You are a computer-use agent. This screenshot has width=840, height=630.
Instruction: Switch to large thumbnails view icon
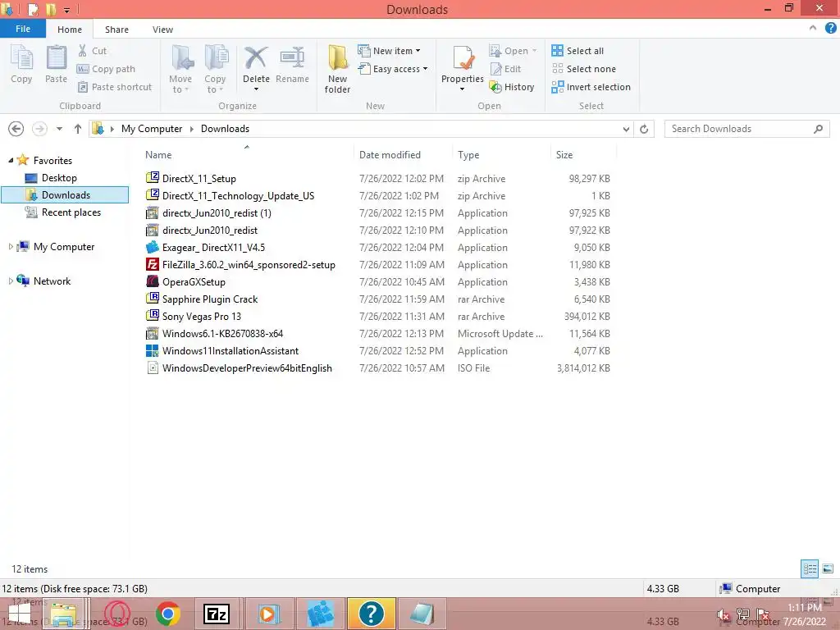click(x=828, y=568)
